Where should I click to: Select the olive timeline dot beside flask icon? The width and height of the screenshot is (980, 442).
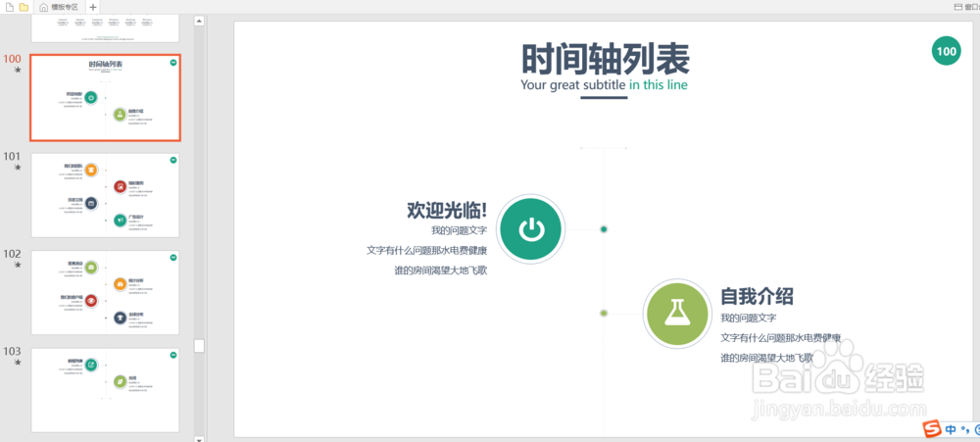pyautogui.click(x=604, y=313)
